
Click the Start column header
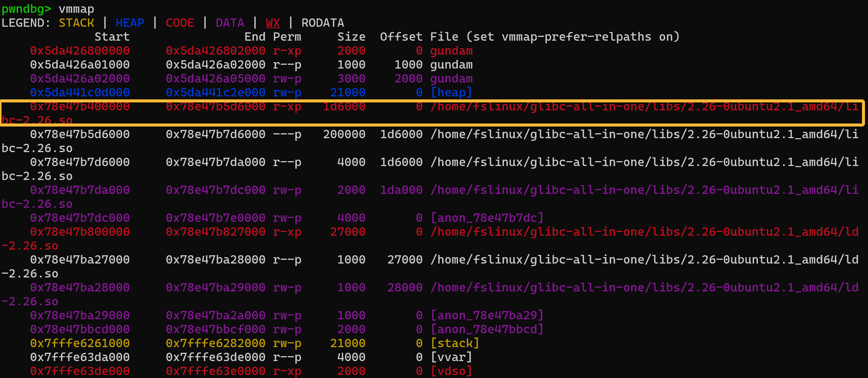tap(112, 37)
